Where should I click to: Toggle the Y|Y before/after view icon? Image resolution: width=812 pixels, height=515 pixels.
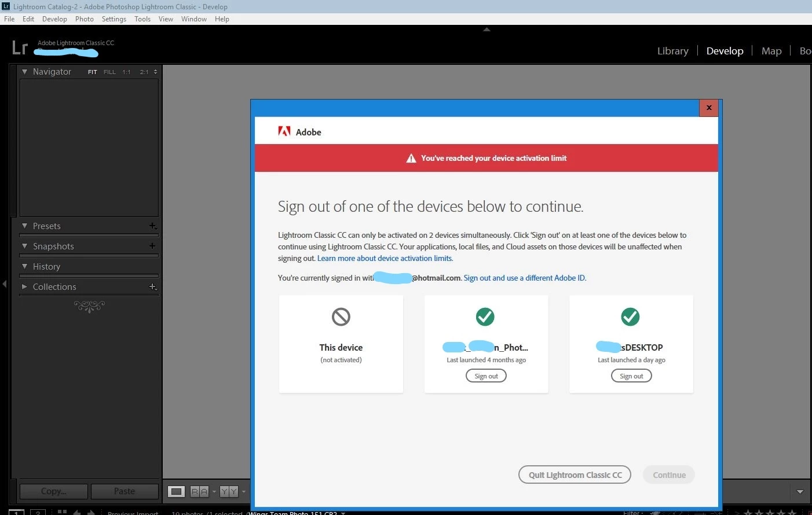229,491
